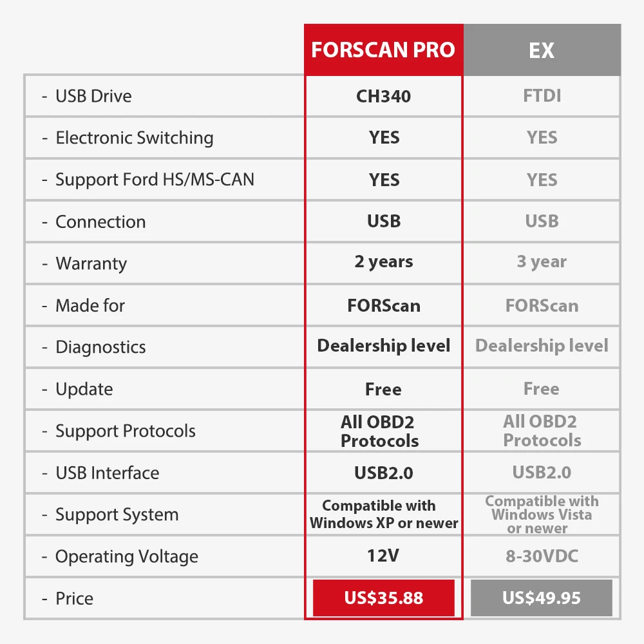Image resolution: width=644 pixels, height=644 pixels.
Task: Click the 12V operating voltage cell
Action: [x=383, y=556]
